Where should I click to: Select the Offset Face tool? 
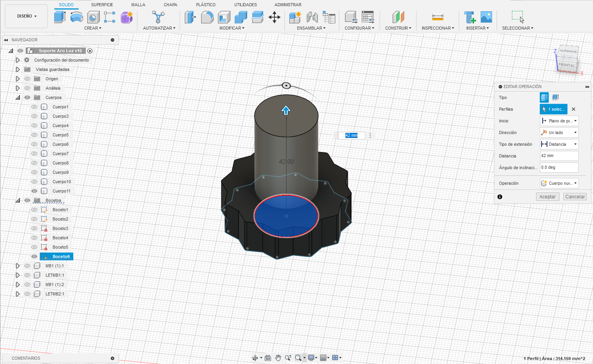[258, 17]
